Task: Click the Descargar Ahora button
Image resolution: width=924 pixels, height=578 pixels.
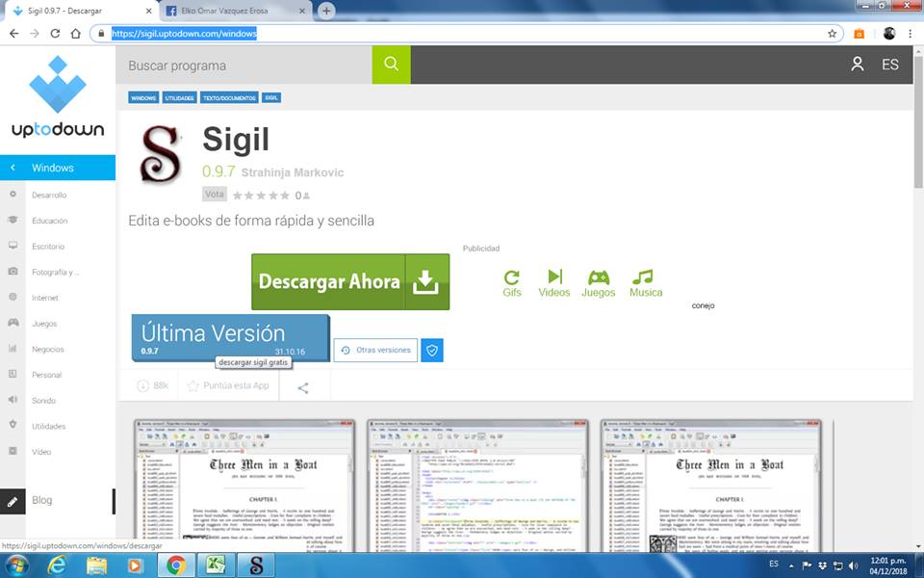Action: [350, 282]
